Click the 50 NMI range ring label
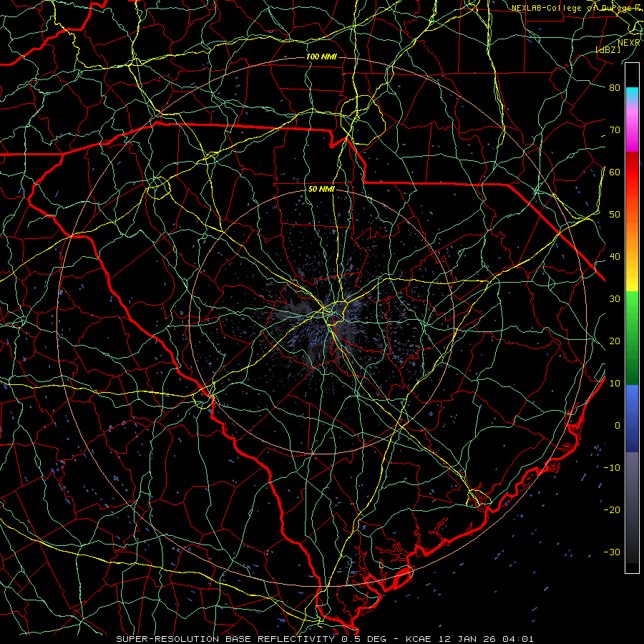The height and width of the screenshot is (644, 644). (321, 190)
